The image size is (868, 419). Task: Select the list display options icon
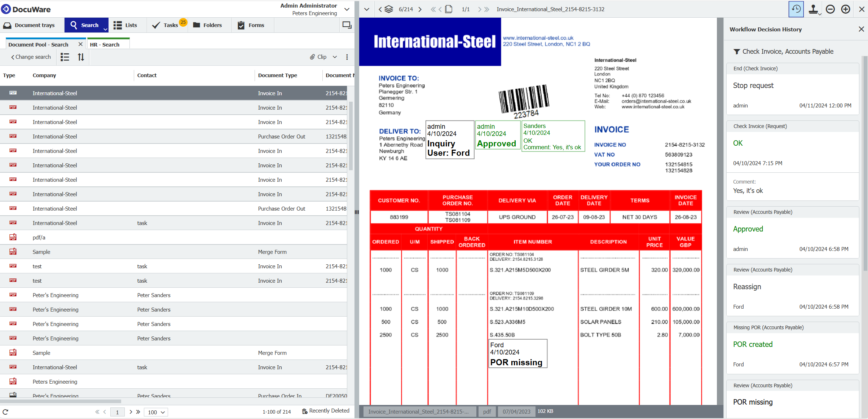click(x=65, y=57)
